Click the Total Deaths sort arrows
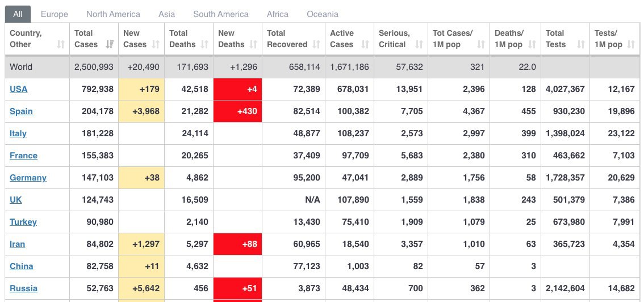This screenshot has width=644, height=302. pos(204,44)
